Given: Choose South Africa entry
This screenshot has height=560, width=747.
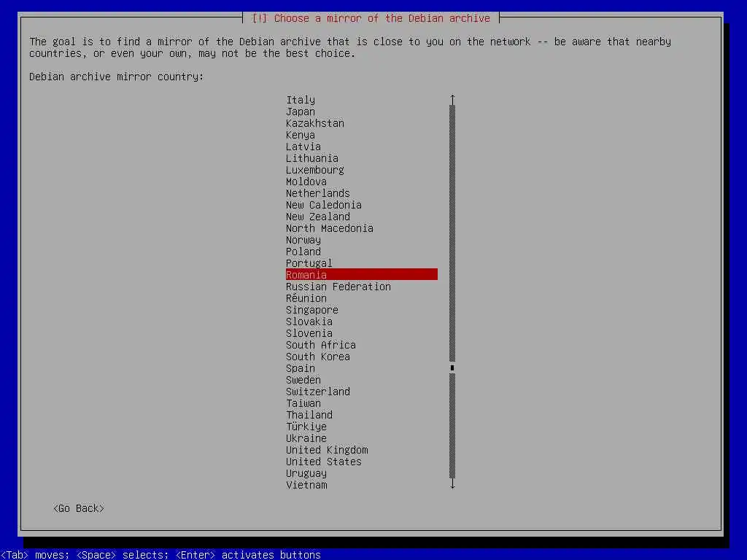Looking at the screenshot, I should 321,345.
